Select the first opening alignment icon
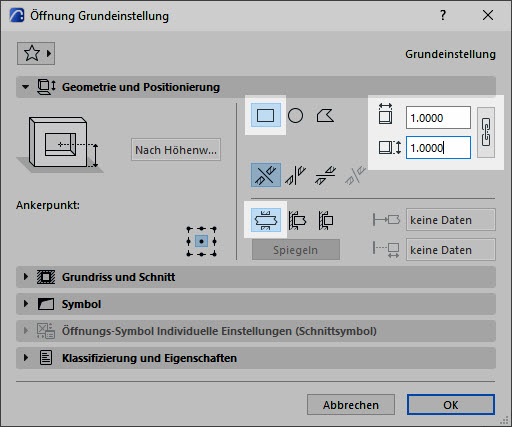Screen dimensions: 512x427 (266, 175)
